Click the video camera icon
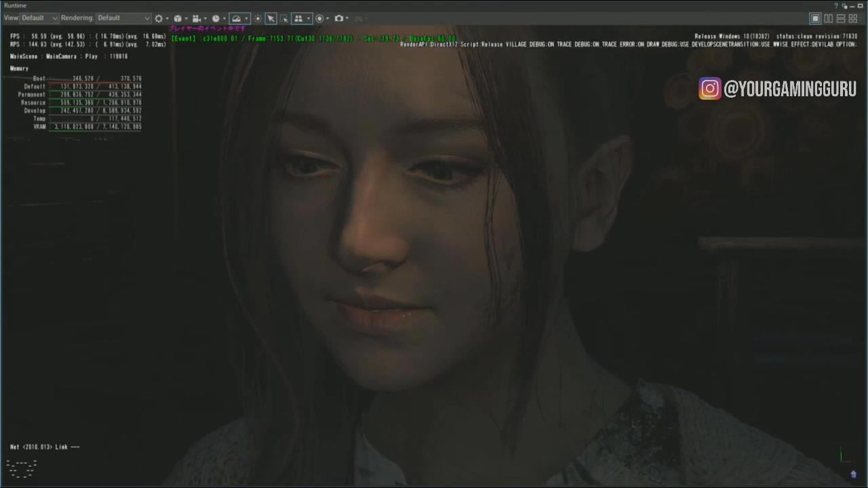Image resolution: width=868 pixels, height=488 pixels. pos(196,18)
